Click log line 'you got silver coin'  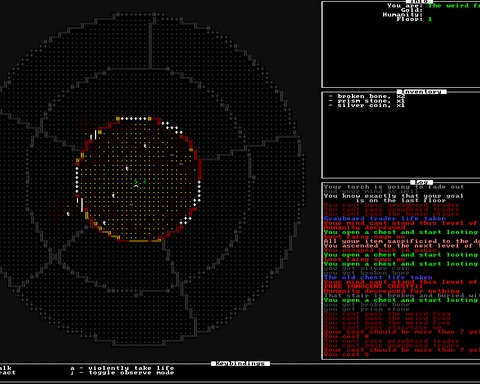(x=366, y=268)
